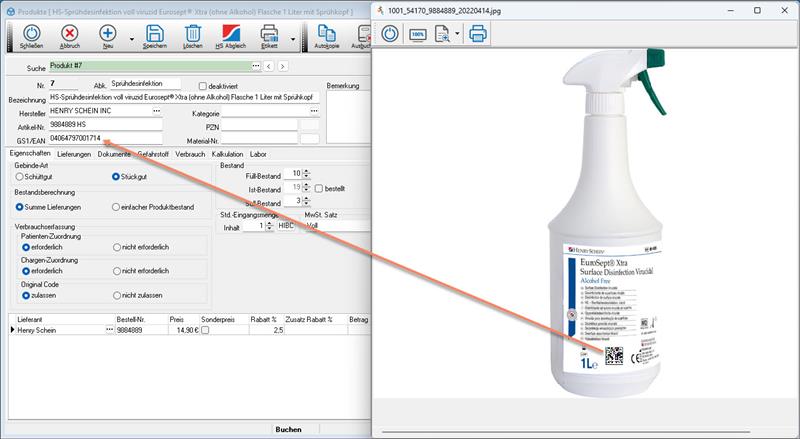Switch to the Lieferungen tab
This screenshot has width=800, height=439.
click(74, 155)
